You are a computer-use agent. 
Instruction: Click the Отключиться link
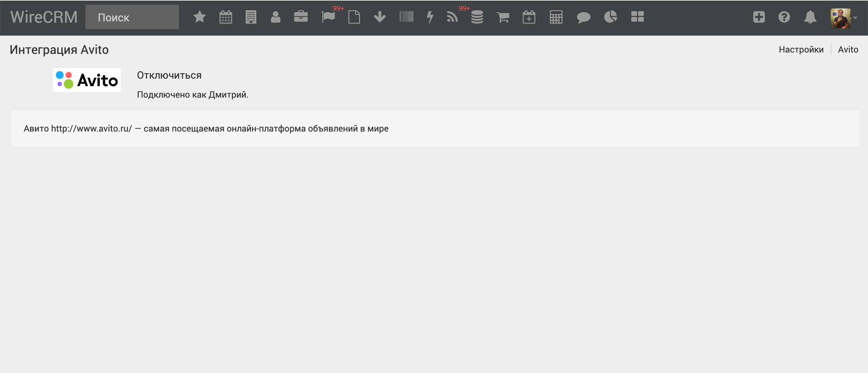pyautogui.click(x=169, y=75)
